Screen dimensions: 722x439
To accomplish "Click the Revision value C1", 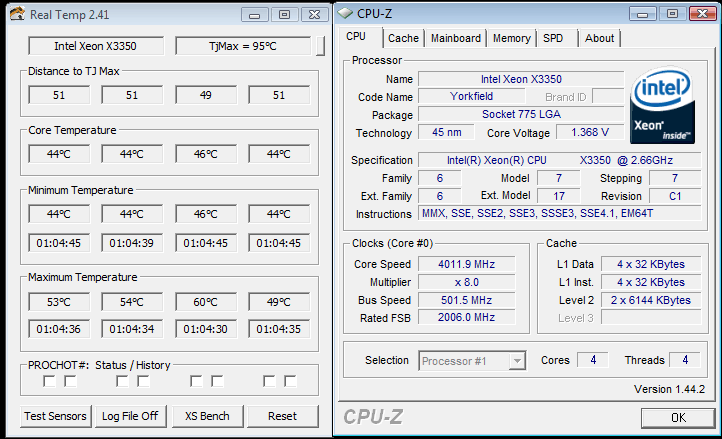I will [675, 196].
